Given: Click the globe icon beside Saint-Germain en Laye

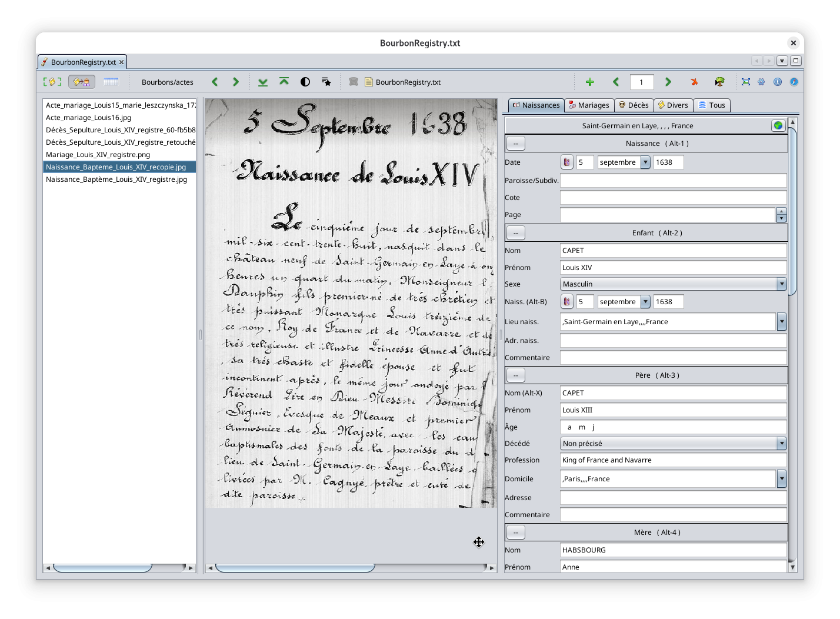Looking at the screenshot, I should (778, 125).
